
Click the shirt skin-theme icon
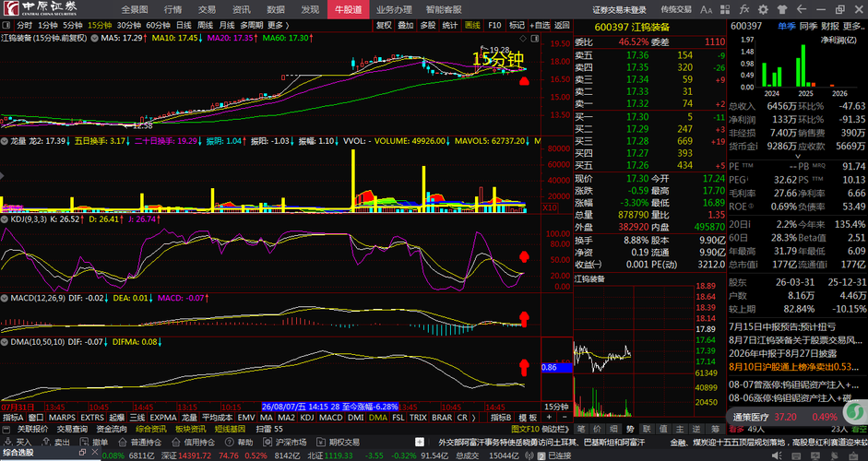[782, 9]
